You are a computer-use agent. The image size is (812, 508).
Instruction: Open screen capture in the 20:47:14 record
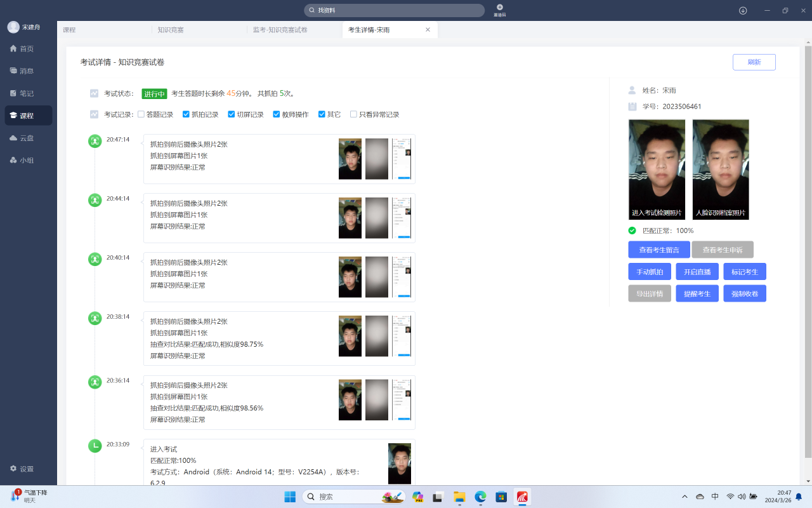(x=402, y=159)
